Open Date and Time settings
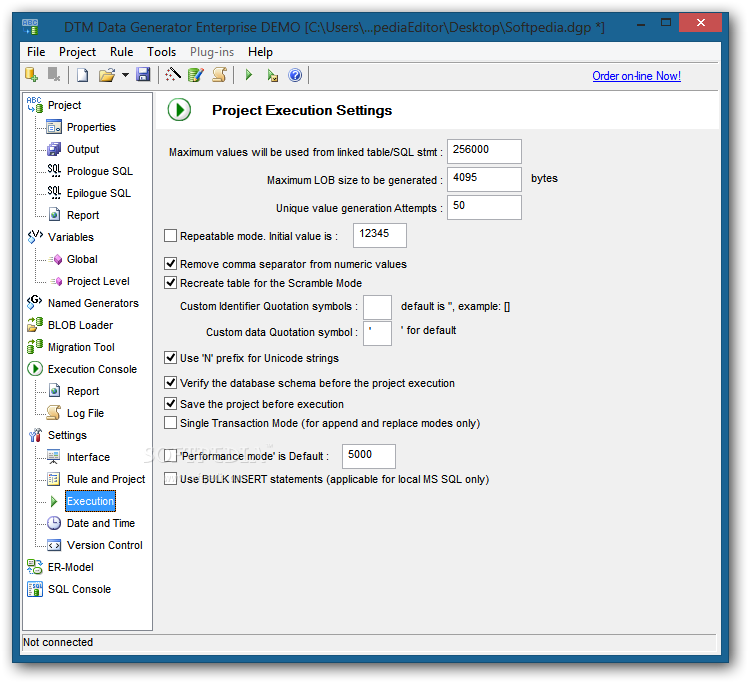This screenshot has height=683, width=749. (x=101, y=523)
